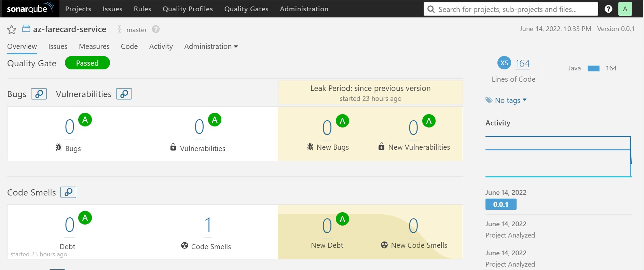Click into the project search field
644x270 pixels.
pos(511,9)
